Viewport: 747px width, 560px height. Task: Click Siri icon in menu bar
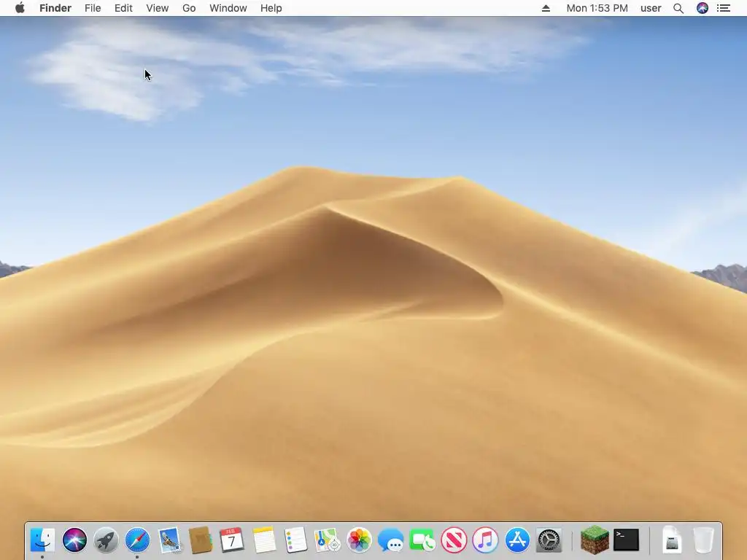[703, 8]
